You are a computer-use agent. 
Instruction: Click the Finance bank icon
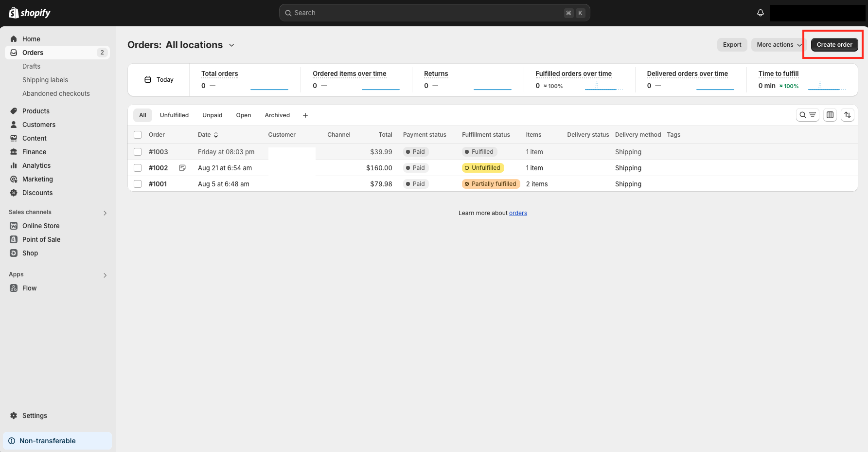(x=14, y=152)
